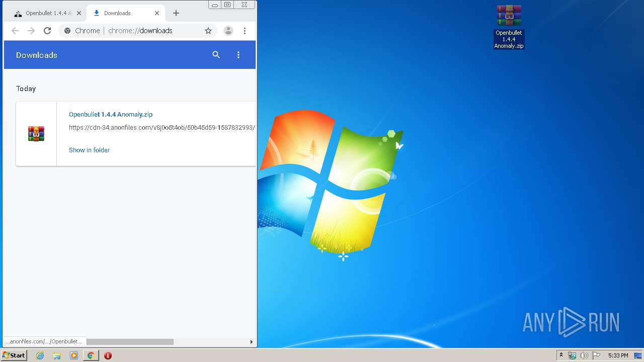Viewport: 644px width, 362px height.
Task: Open the Downloads page more-actions menu
Action: 238,55
